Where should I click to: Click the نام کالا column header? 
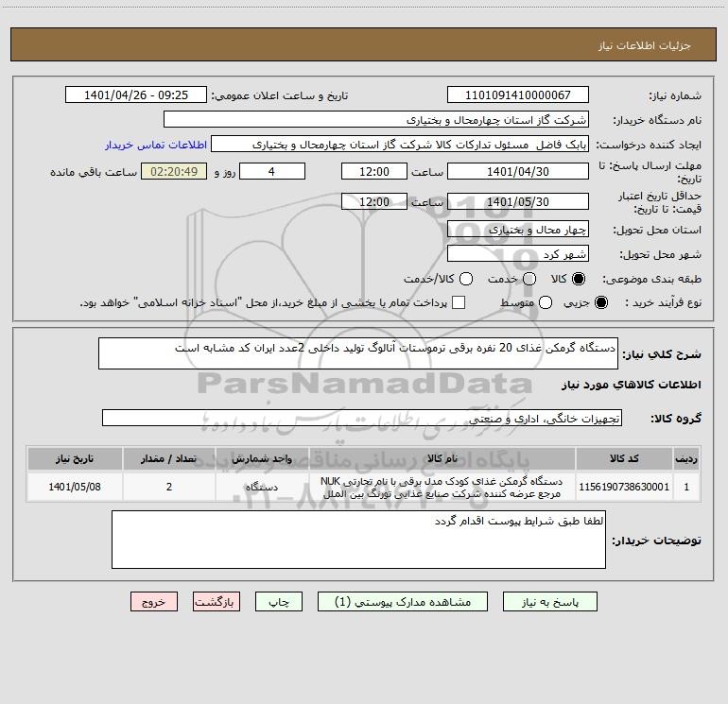(x=442, y=459)
